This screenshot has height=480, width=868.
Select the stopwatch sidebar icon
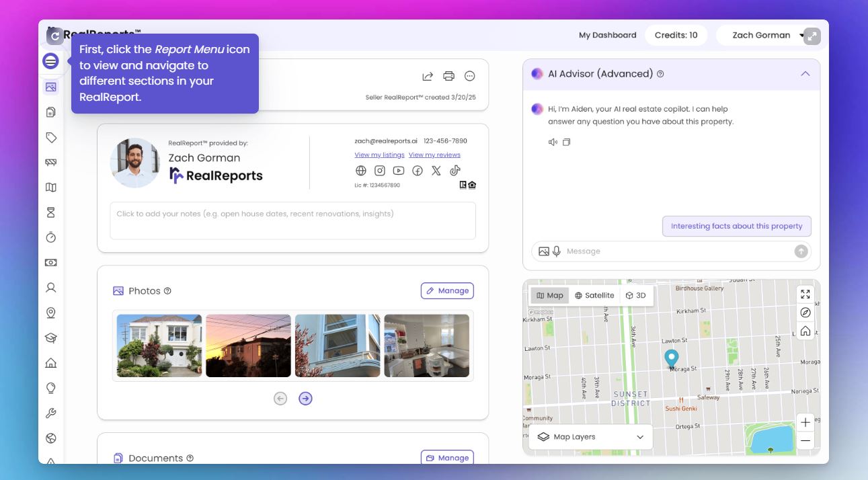[50, 237]
